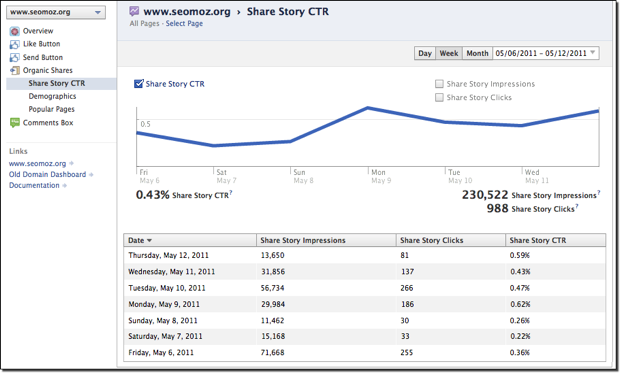Click the Sat May 7 axis label
Image resolution: width=620 pixels, height=373 pixels.
coord(226,176)
